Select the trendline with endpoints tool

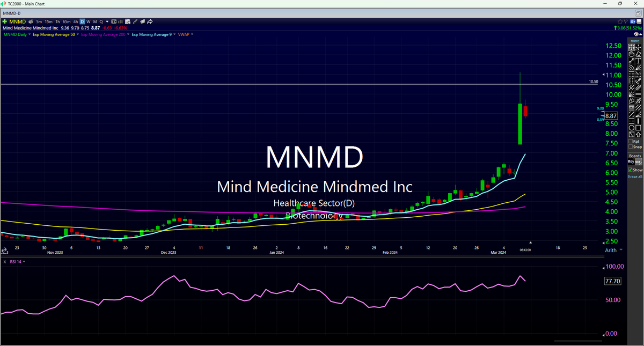[632, 60]
